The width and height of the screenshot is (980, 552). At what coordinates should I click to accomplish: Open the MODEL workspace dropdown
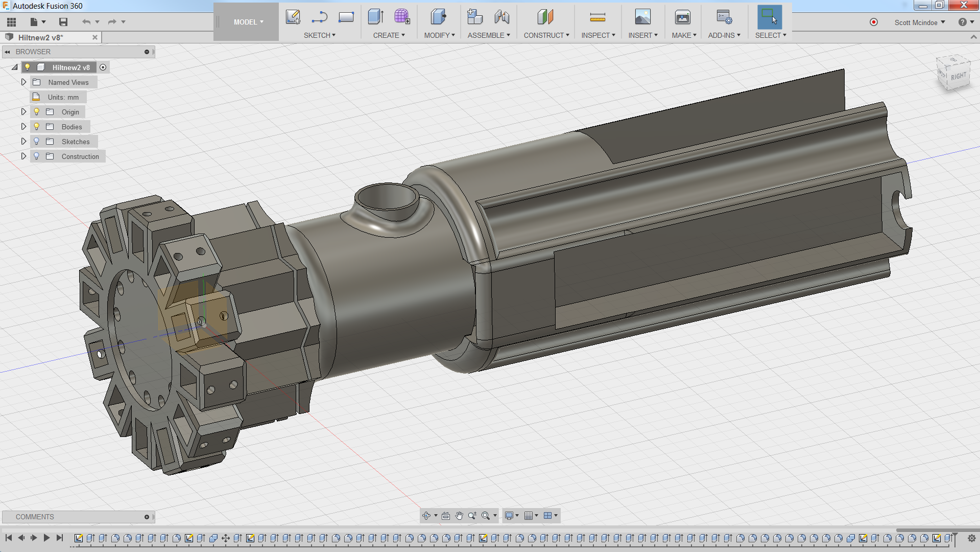[x=248, y=22]
